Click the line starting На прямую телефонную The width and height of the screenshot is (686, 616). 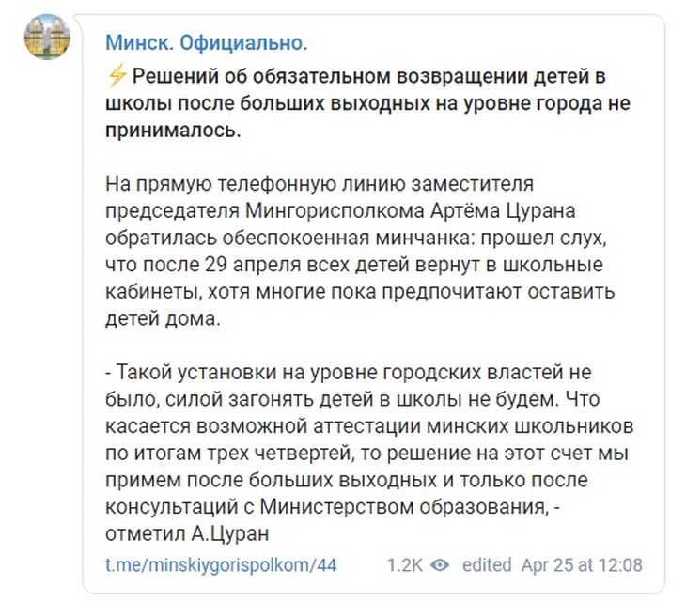click(x=320, y=180)
